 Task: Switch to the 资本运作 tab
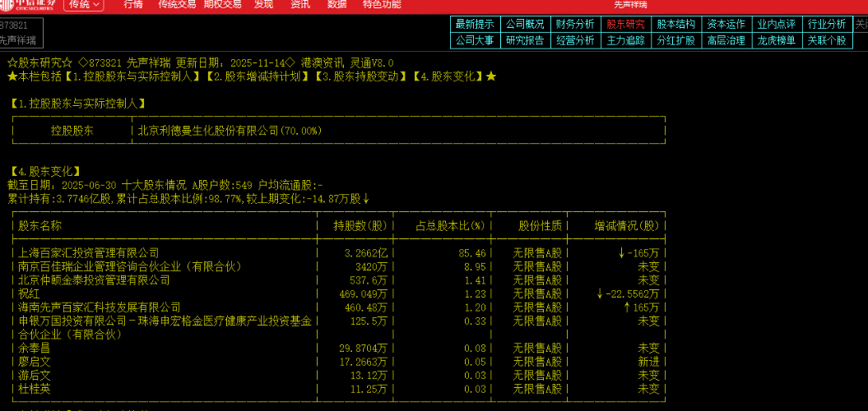(x=726, y=25)
